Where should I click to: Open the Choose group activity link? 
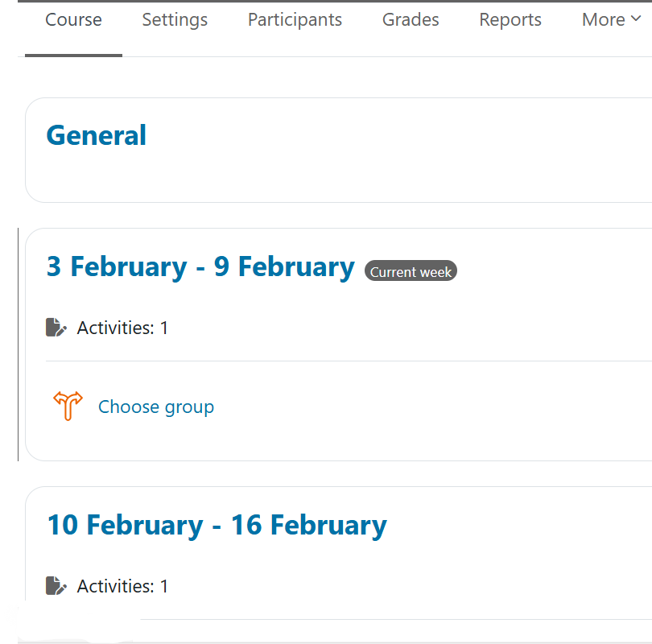(156, 407)
